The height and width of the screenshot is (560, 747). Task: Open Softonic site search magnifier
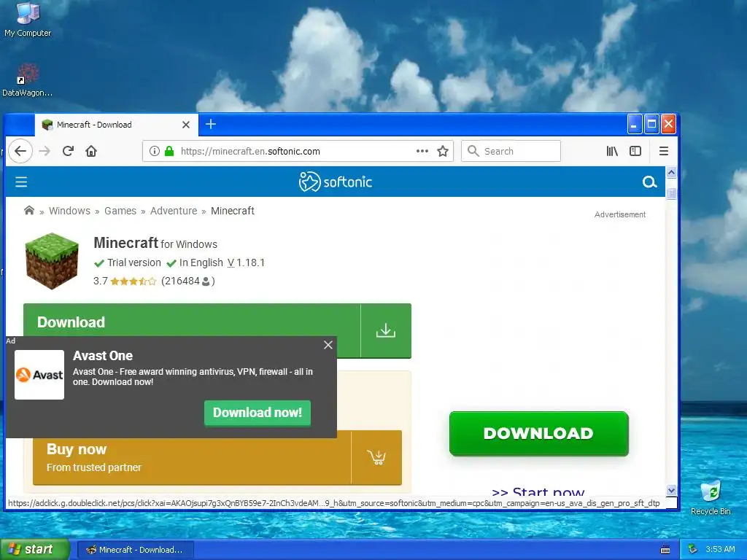(649, 182)
